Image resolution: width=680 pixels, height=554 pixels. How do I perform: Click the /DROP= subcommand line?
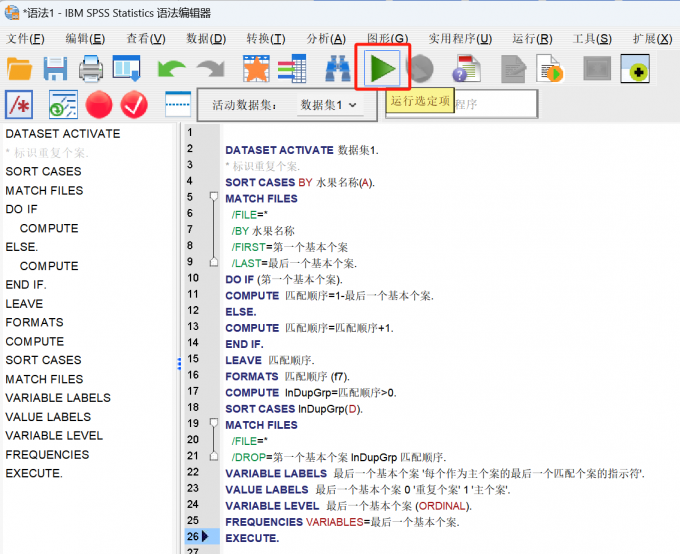point(339,457)
